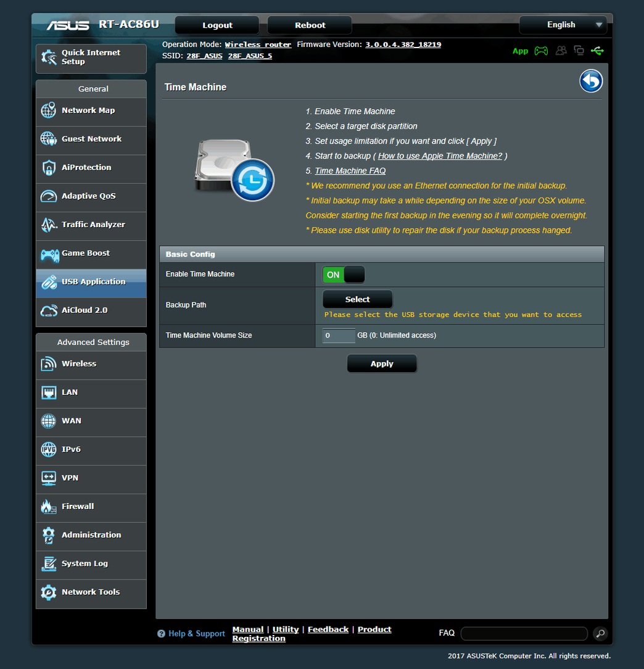The image size is (644, 669).
Task: Click firmware version 3.0.0.4.382_18219 link
Action: point(403,44)
